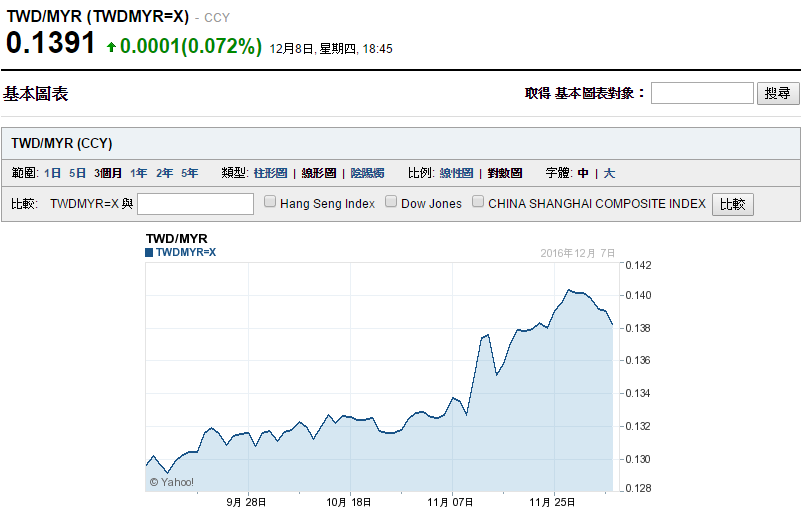Click the comparison symbol text field
810x520 pixels.
[x=195, y=204]
